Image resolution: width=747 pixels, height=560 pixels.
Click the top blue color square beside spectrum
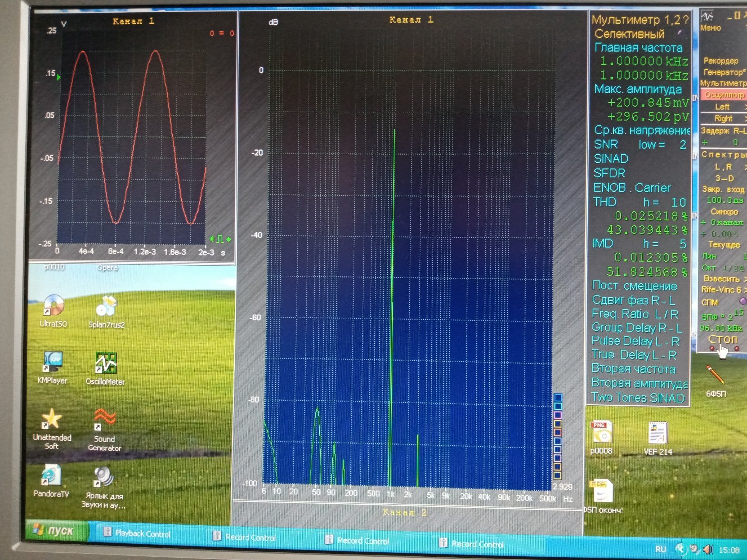558,398
